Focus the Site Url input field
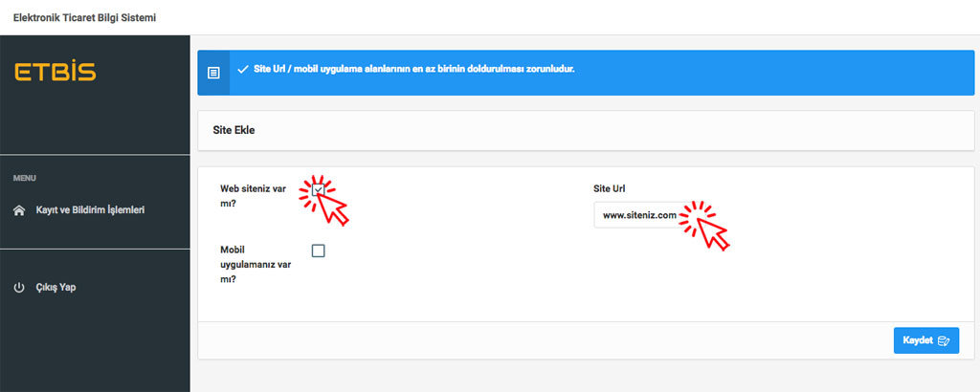Screen dimensions: 980x392 (x=636, y=216)
